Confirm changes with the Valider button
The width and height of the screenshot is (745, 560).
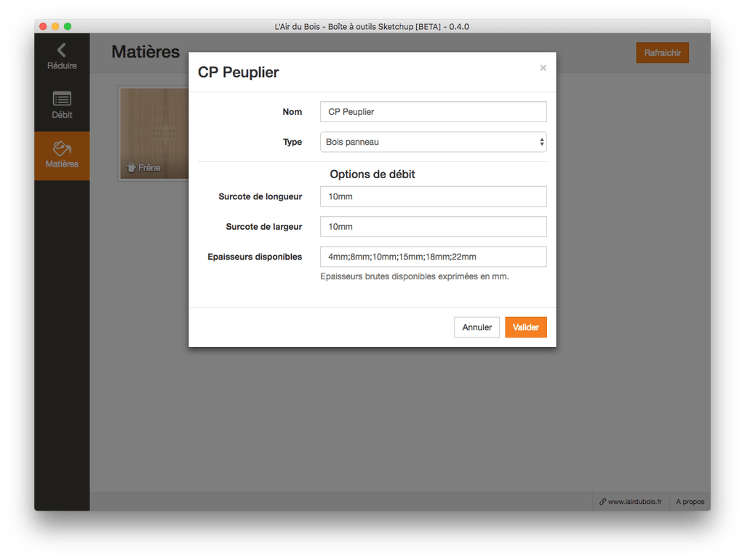(x=525, y=327)
